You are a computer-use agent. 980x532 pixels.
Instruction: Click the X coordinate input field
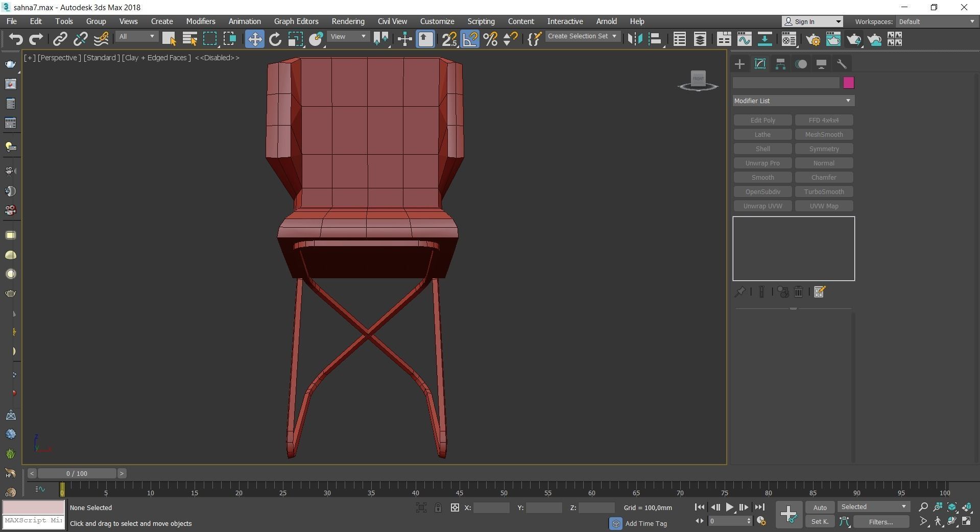[491, 507]
